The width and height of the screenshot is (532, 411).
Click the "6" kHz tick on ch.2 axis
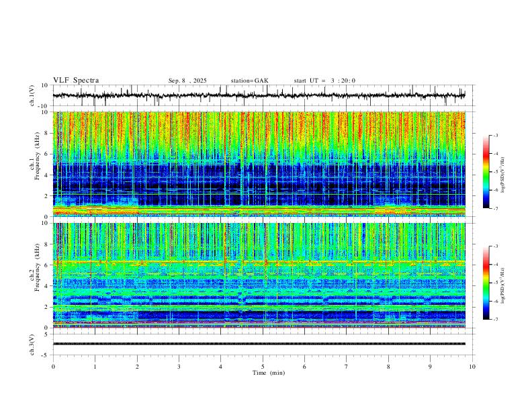pyautogui.click(x=47, y=265)
